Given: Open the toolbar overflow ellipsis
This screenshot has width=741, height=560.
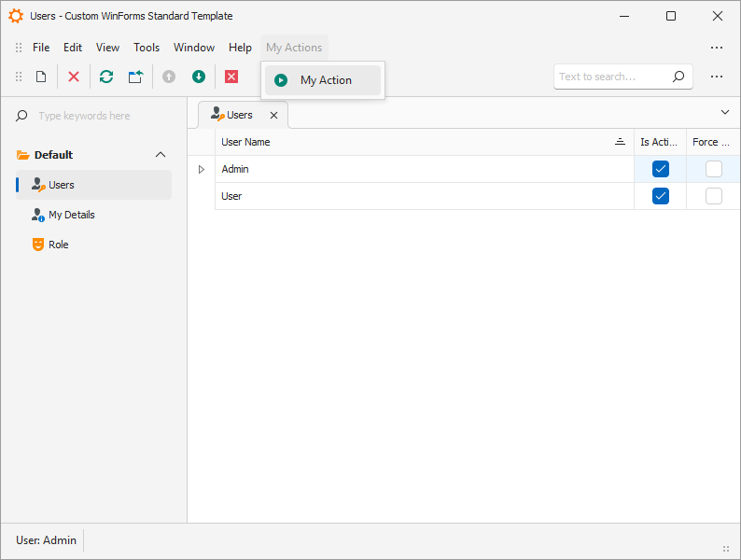Looking at the screenshot, I should [717, 77].
